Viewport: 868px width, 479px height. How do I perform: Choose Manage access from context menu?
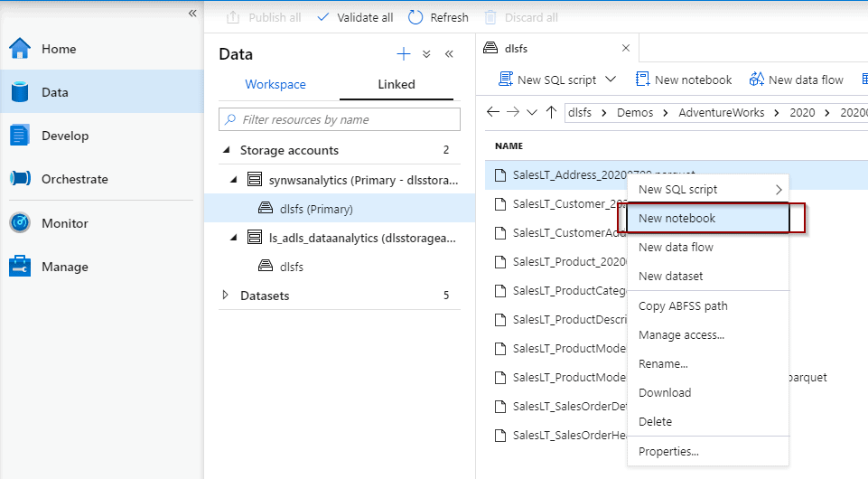(708, 334)
